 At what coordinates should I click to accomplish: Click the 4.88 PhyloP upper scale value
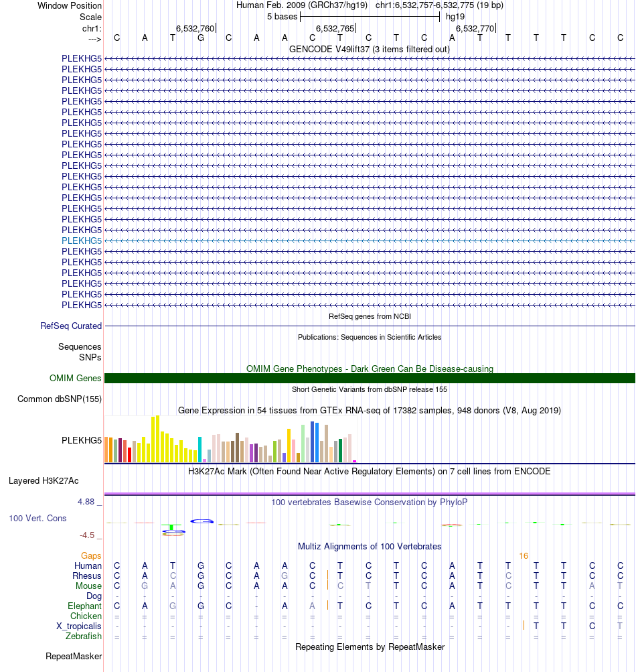(x=86, y=502)
